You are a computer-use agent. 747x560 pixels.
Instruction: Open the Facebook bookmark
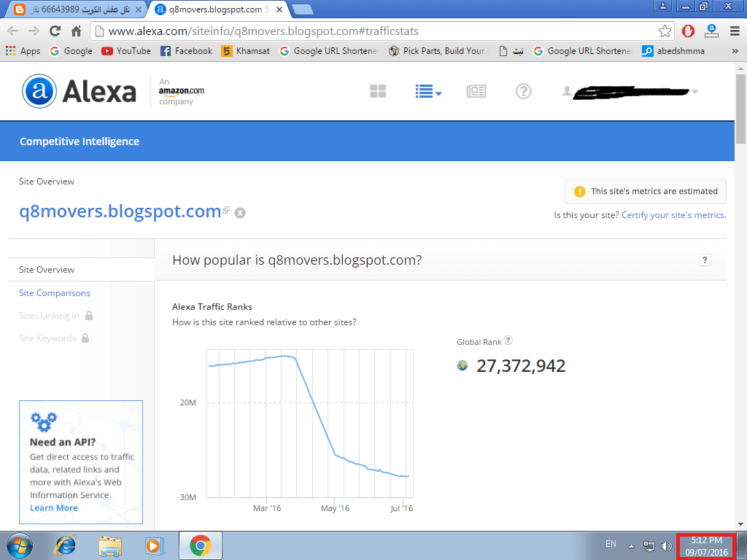(186, 51)
